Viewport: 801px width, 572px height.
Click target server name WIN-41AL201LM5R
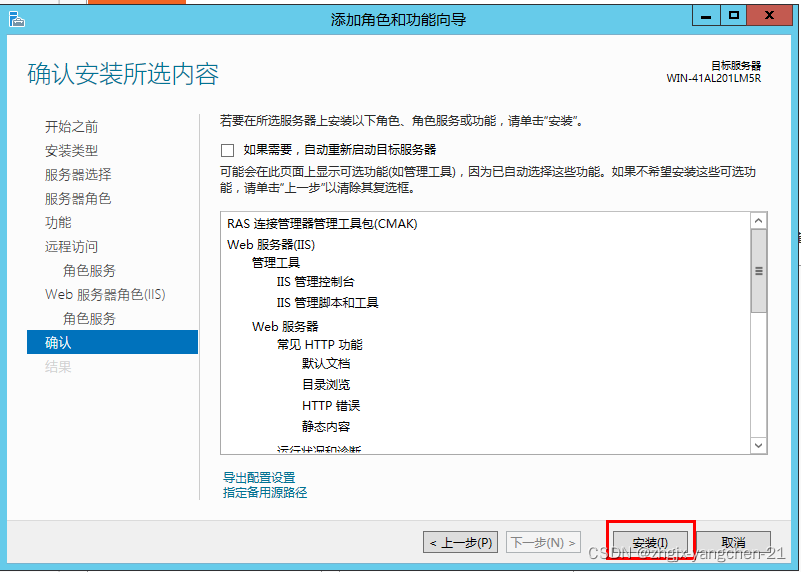pyautogui.click(x=714, y=78)
